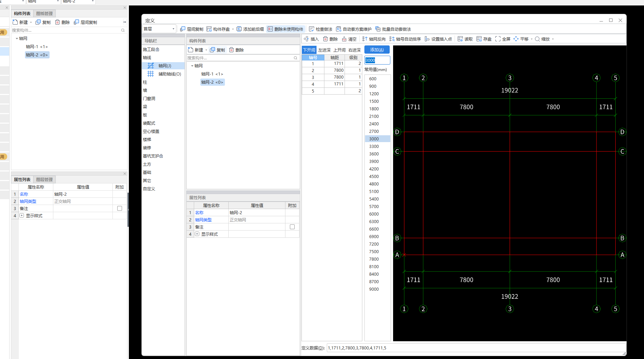Image resolution: width=644 pixels, height=359 pixels.
Task: Click 读取 toolbar icon
Action: pyautogui.click(x=465, y=39)
